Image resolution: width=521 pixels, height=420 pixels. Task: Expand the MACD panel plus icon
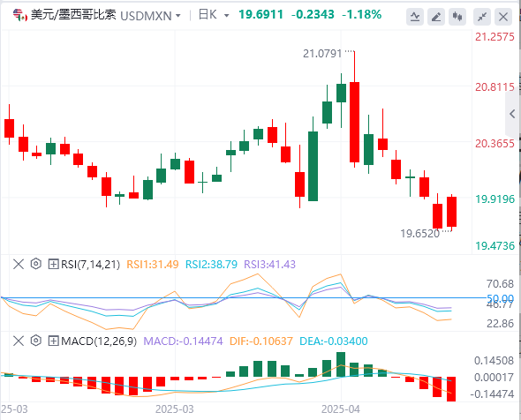[53, 341]
